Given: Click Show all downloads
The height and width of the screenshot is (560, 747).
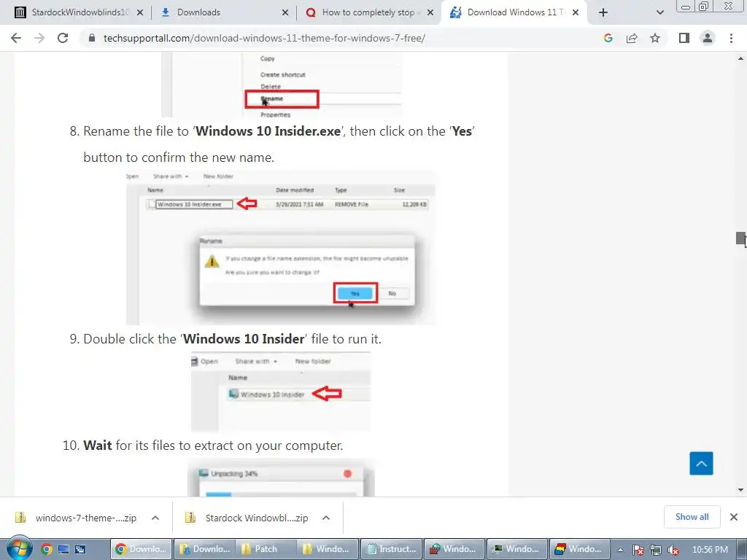Looking at the screenshot, I should (x=692, y=517).
